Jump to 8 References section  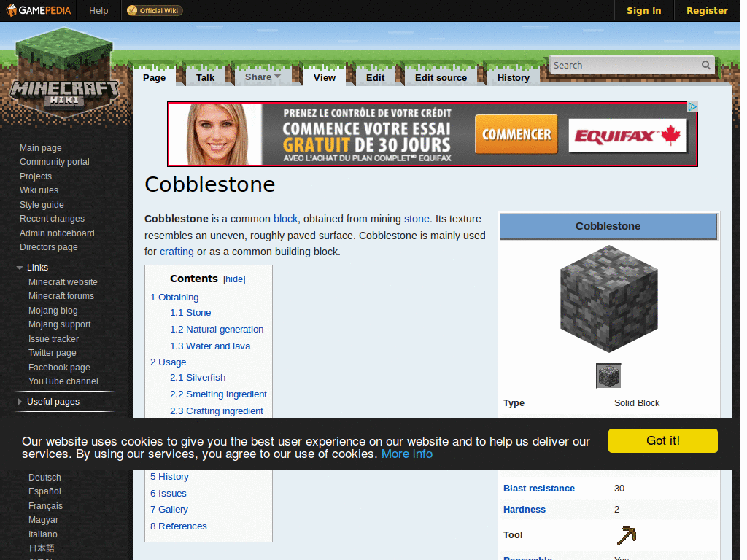click(x=179, y=526)
